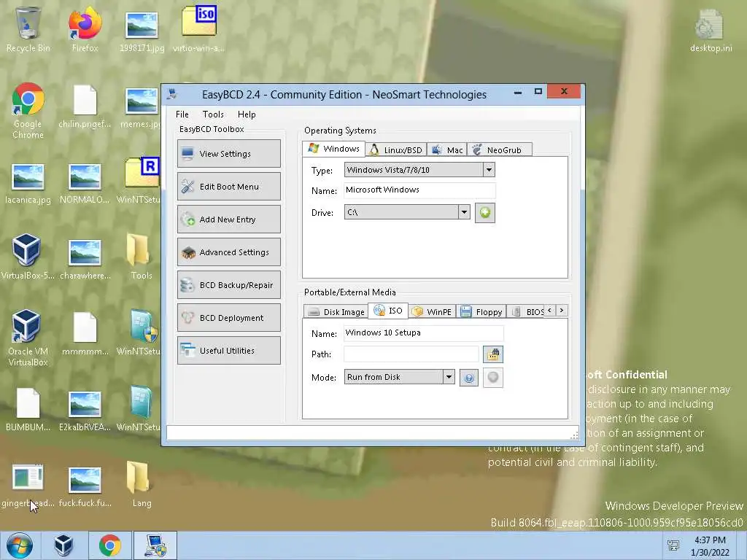Select the Lang folder on desktop
Screen dimensions: 747x560
pos(142,484)
